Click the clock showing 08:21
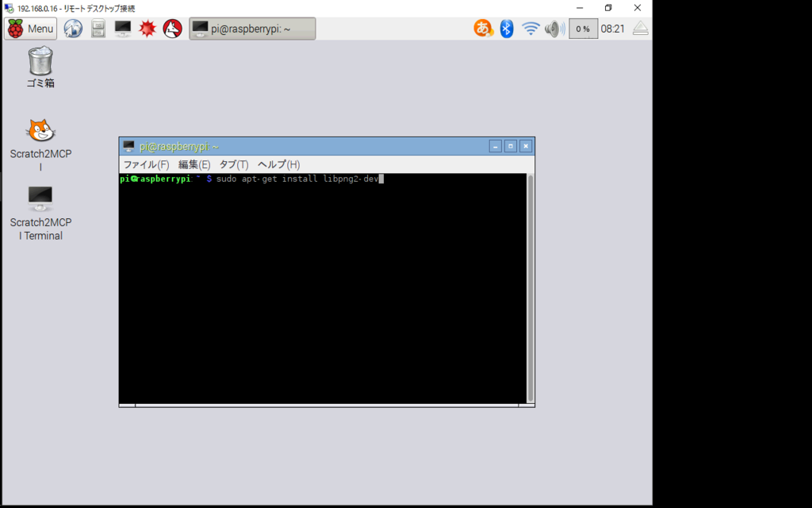The height and width of the screenshot is (508, 812). pyautogui.click(x=613, y=29)
